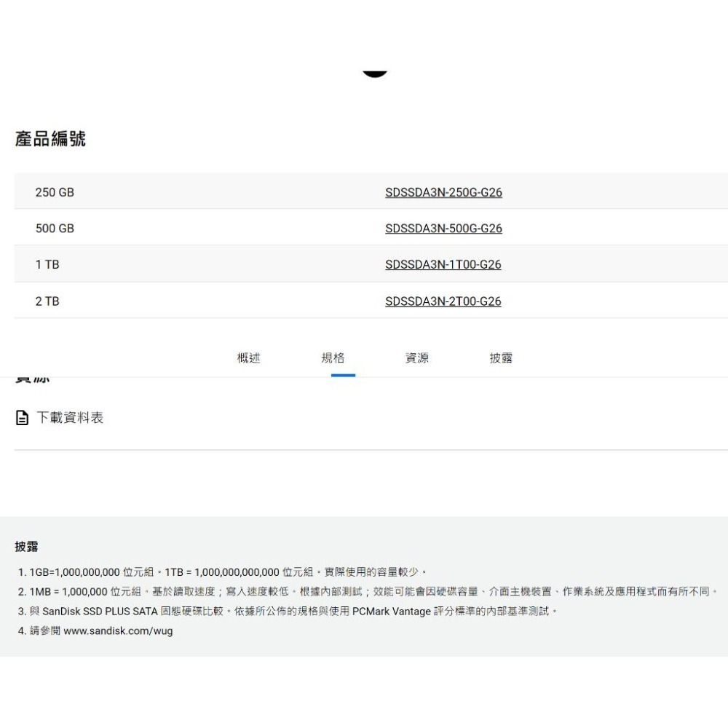Switch to the 概述 tab
This screenshot has height=728, width=728.
coord(248,357)
